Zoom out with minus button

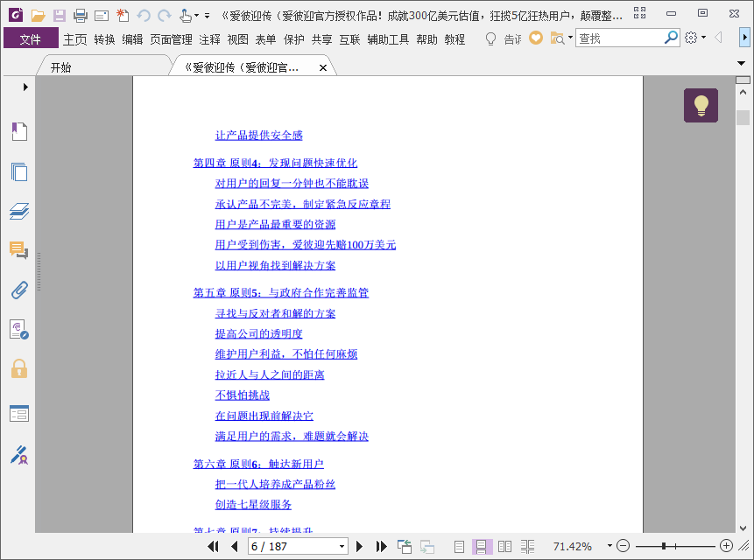623,546
